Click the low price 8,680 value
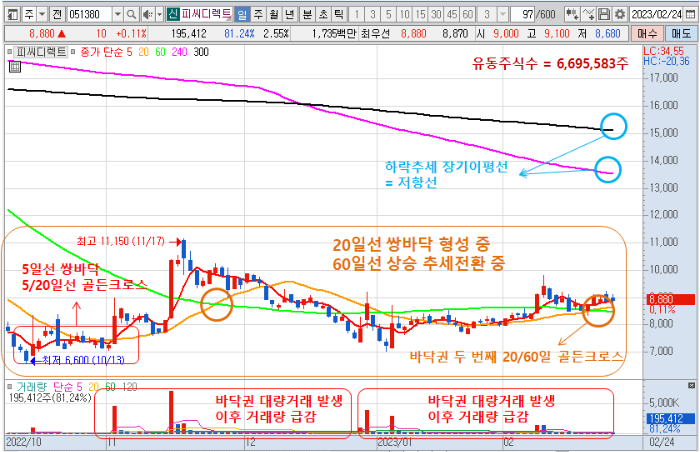The width and height of the screenshot is (700, 452). point(608,33)
